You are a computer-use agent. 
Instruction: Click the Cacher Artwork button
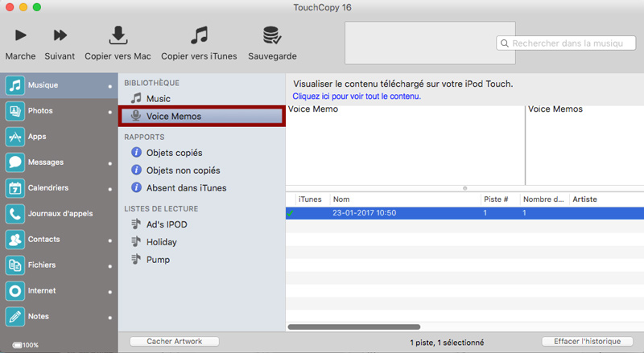(x=175, y=342)
